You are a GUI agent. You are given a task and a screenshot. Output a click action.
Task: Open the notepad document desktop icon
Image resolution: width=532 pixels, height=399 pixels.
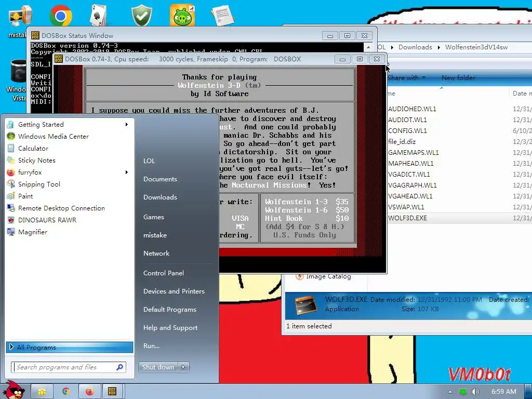click(222, 15)
